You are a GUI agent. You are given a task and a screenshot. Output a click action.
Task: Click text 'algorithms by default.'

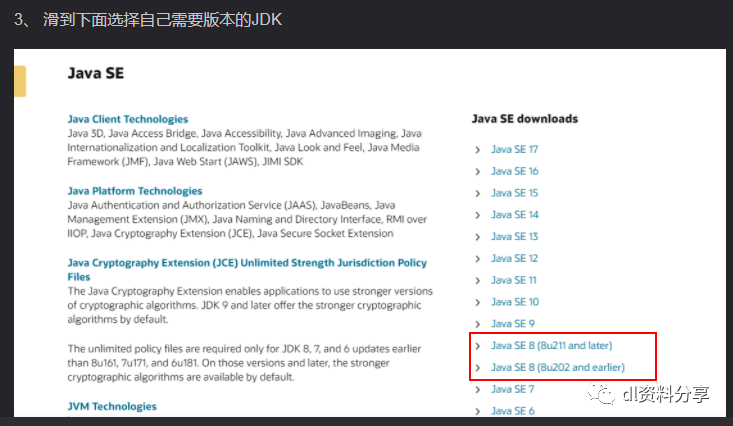[118, 319]
